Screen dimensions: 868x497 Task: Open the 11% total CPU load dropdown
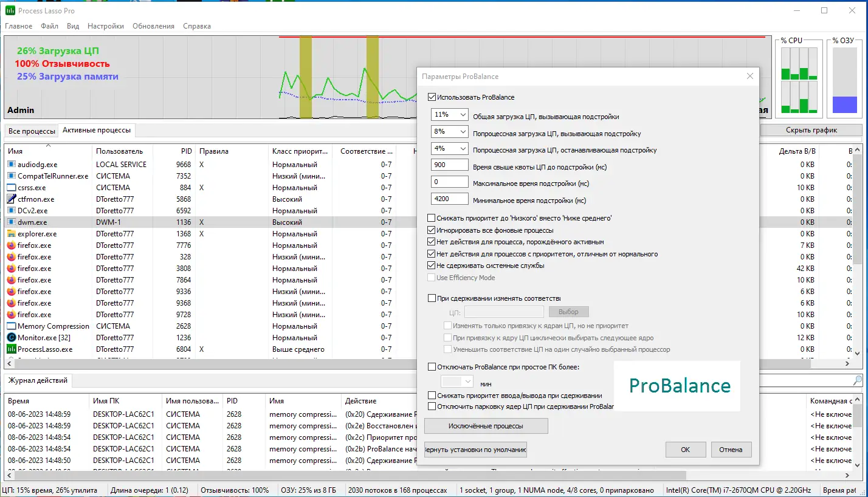coord(450,115)
